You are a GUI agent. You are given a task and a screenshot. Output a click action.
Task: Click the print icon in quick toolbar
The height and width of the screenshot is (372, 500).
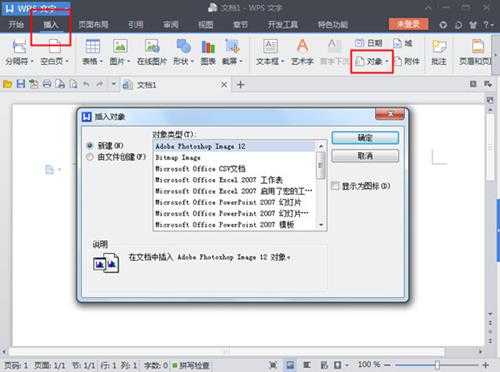click(x=47, y=84)
